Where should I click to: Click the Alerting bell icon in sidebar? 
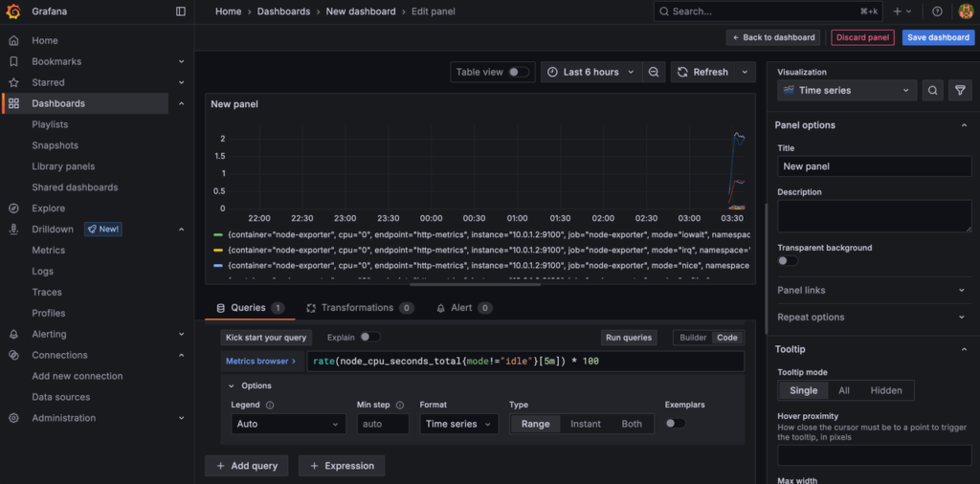tap(13, 334)
